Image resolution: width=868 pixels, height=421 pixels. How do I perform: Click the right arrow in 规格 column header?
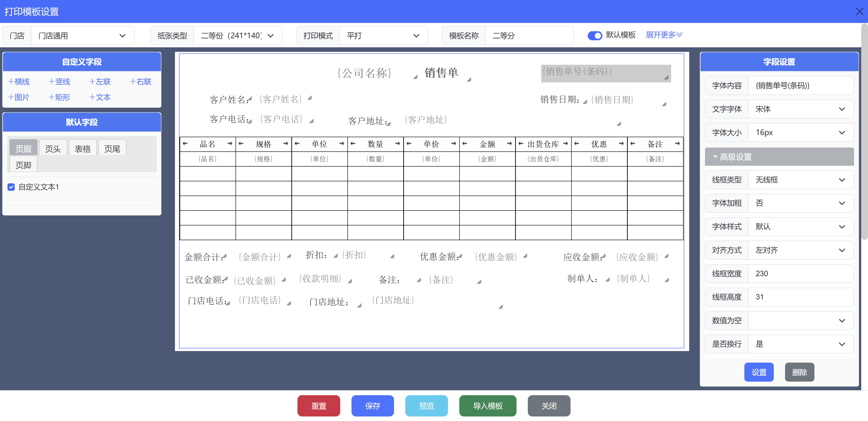tap(286, 144)
